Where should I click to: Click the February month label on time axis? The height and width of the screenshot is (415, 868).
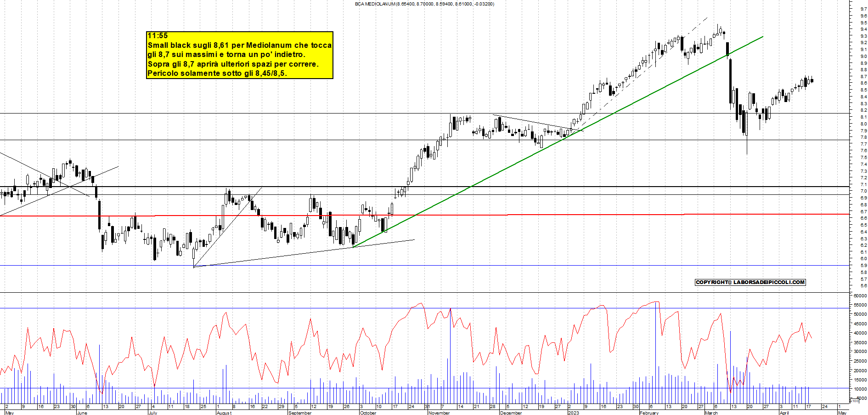point(649,413)
